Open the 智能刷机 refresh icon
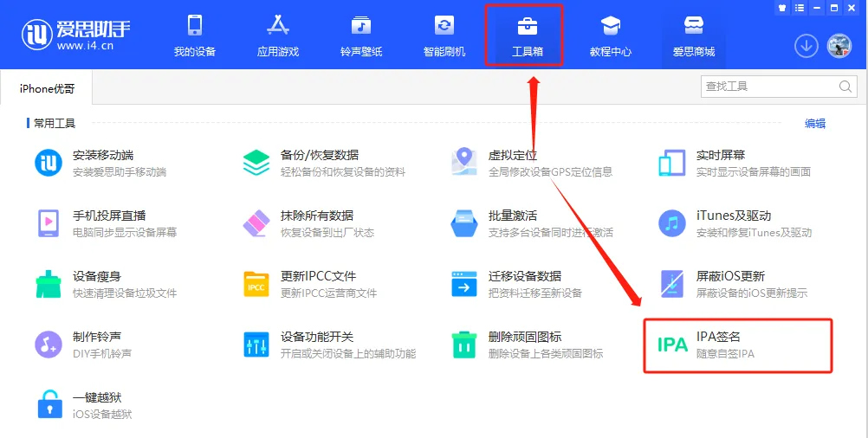 [444, 25]
